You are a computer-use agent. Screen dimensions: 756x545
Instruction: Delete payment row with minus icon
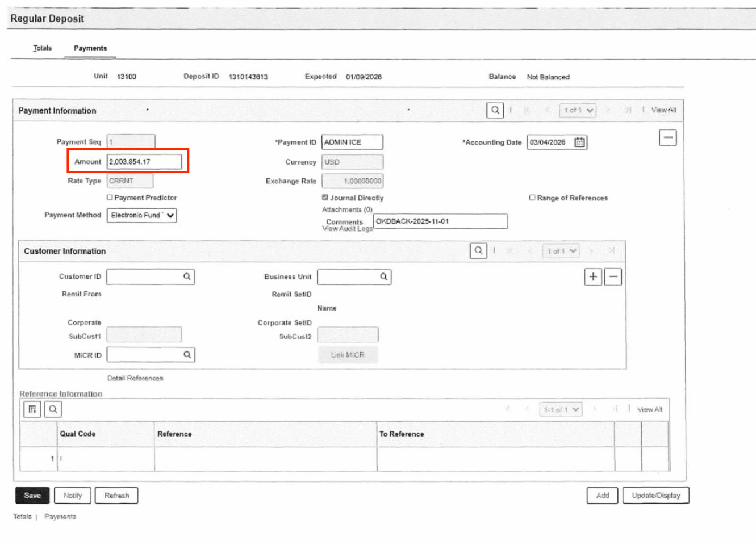tap(668, 138)
